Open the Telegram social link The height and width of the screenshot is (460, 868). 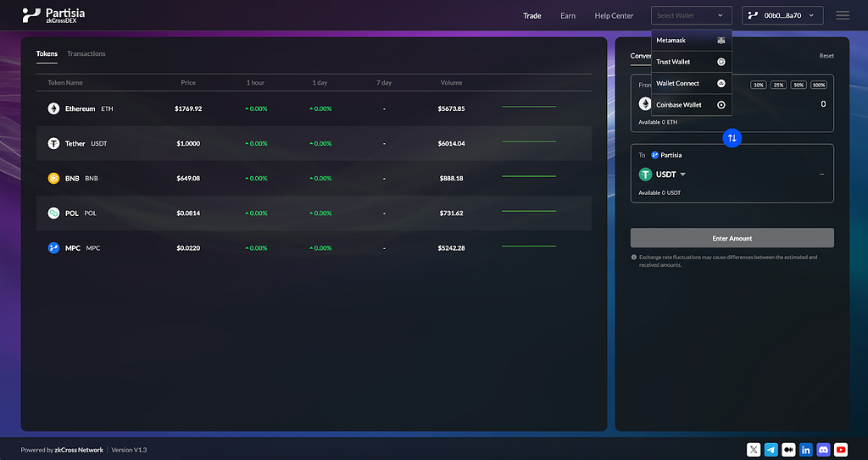pos(771,450)
